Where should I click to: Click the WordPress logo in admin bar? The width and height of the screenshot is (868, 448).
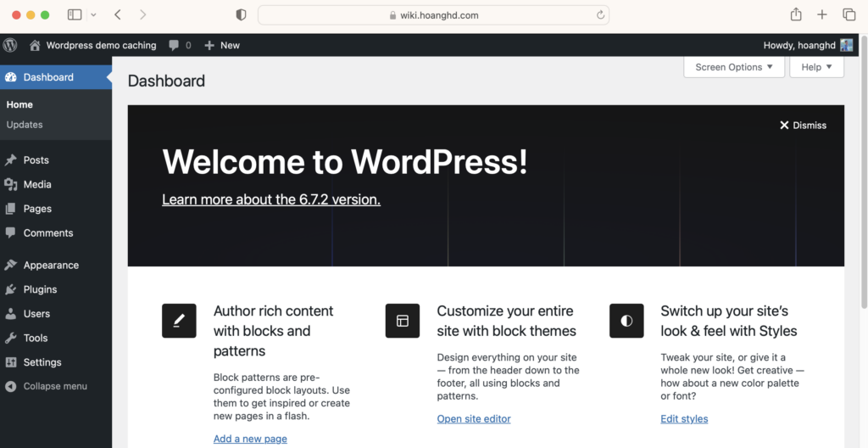pyautogui.click(x=10, y=45)
